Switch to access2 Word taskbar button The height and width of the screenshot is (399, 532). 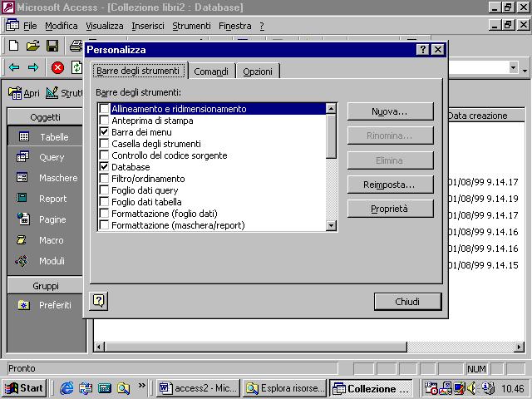(198, 388)
